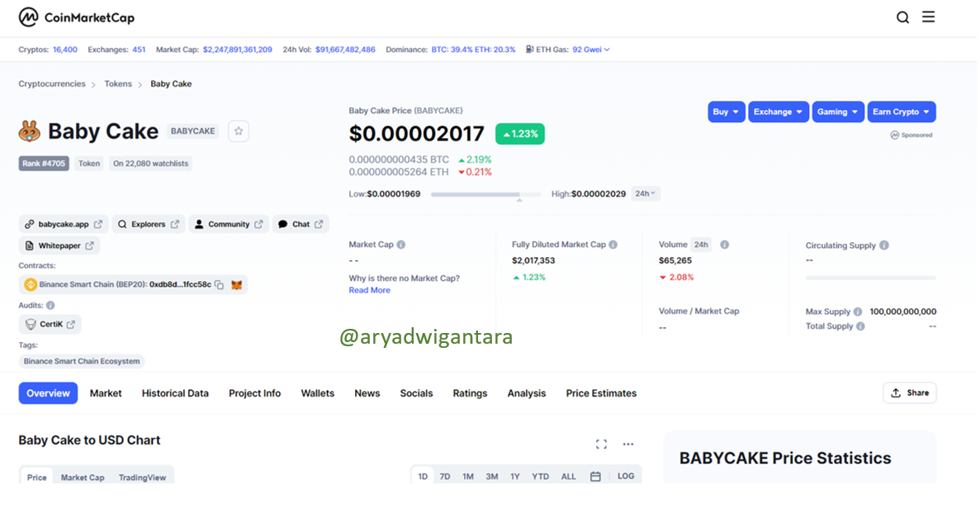Set chart range to 1Y
The height and width of the screenshot is (509, 980).
point(515,477)
